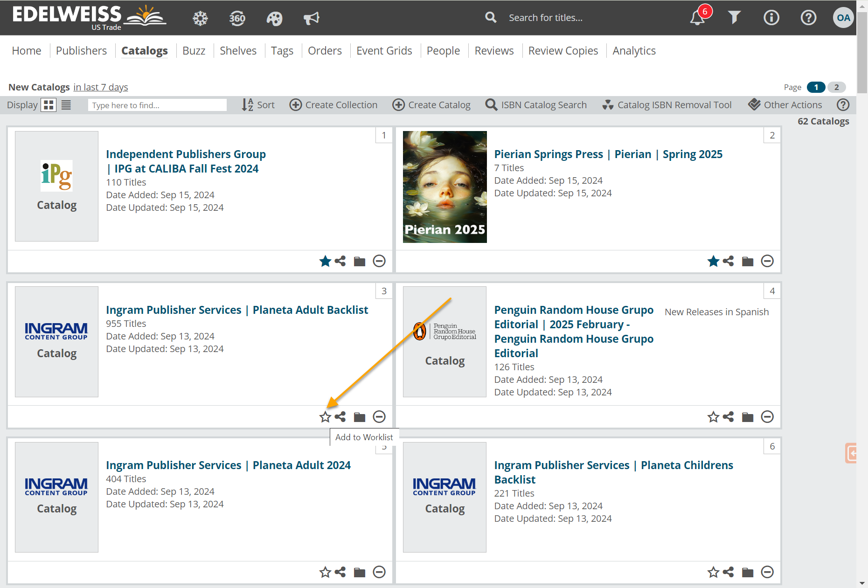Add Planeta Adult Backlist to worklist star
Screen dimensions: 868x588
pos(325,417)
